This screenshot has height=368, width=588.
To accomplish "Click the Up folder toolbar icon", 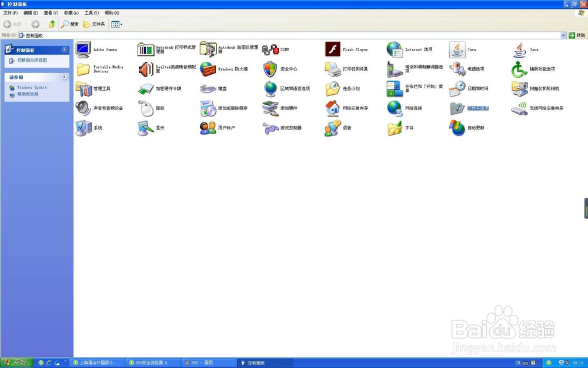I will [x=52, y=24].
